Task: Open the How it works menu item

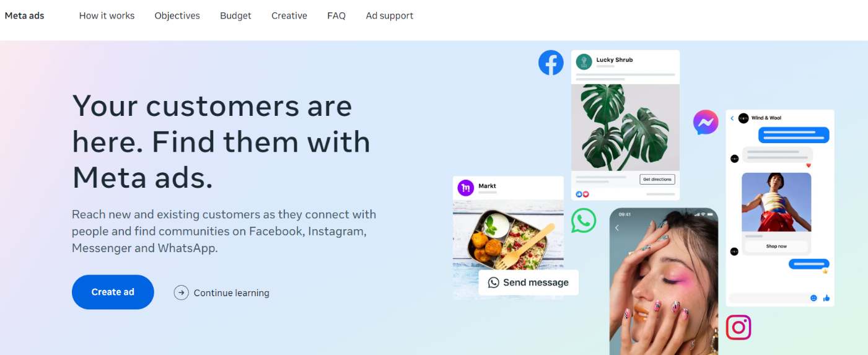Action: [107, 15]
